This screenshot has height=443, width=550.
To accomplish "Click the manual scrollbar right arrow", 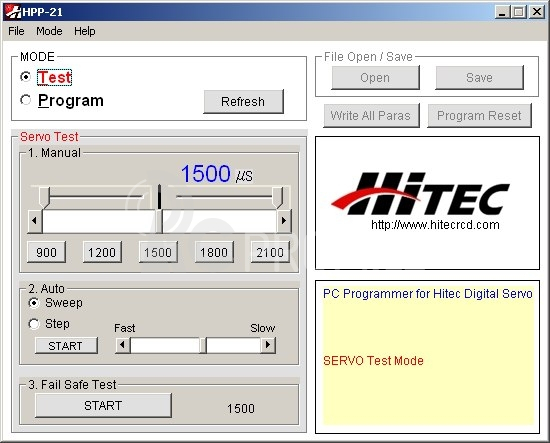I will pos(283,221).
